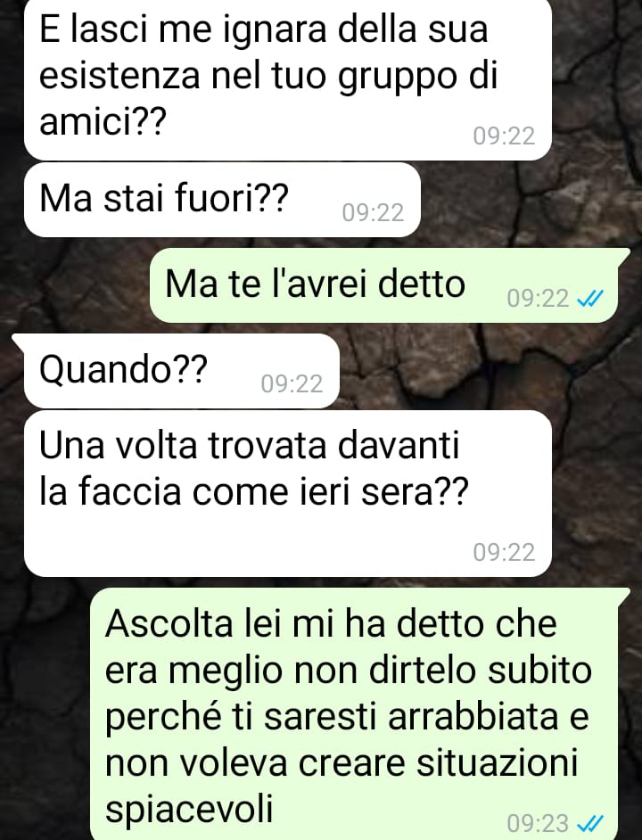
Task: Click the 09:23 timestamp on the last message
Action: click(x=538, y=823)
